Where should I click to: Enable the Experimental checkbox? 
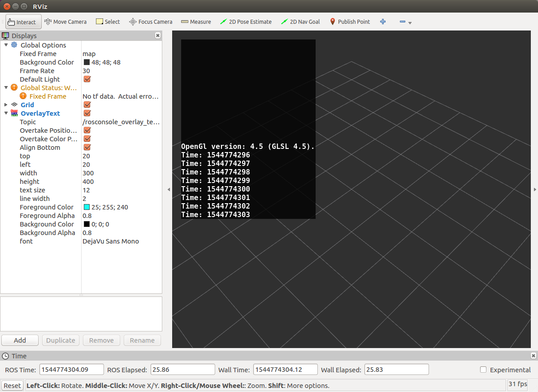483,370
